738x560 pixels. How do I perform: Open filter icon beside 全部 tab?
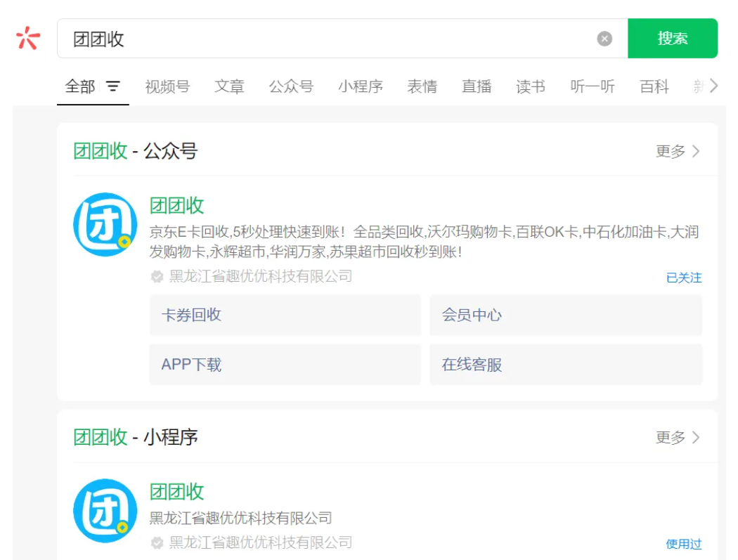click(x=113, y=86)
